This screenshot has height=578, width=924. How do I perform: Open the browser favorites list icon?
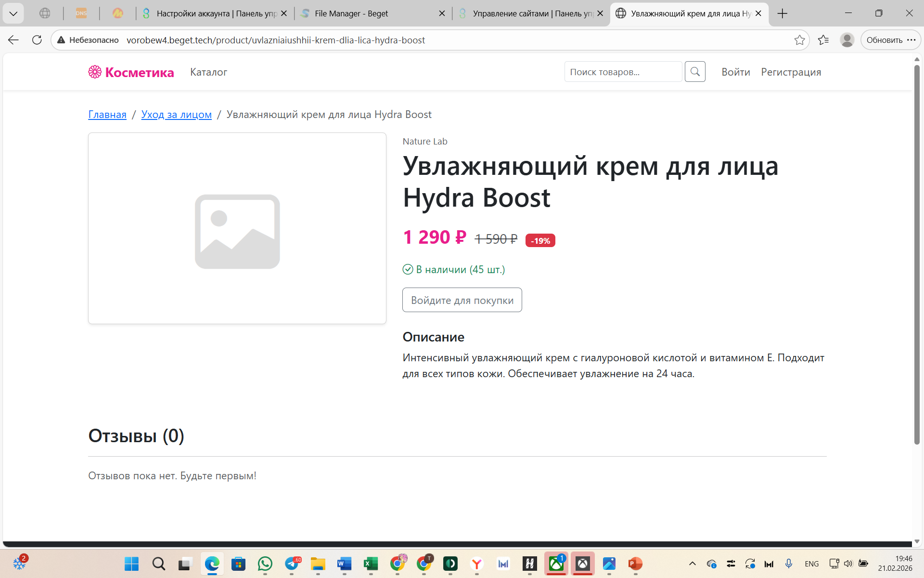[x=823, y=40]
